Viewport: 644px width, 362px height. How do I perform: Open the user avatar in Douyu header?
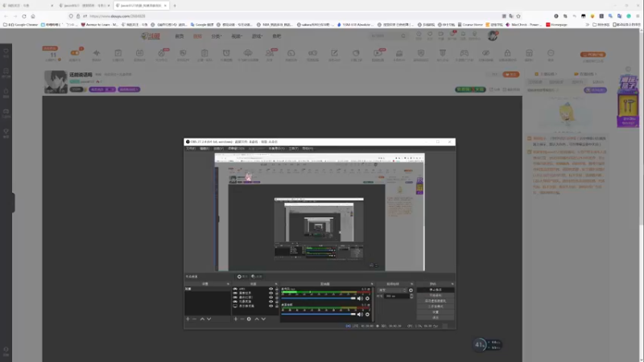pyautogui.click(x=493, y=36)
